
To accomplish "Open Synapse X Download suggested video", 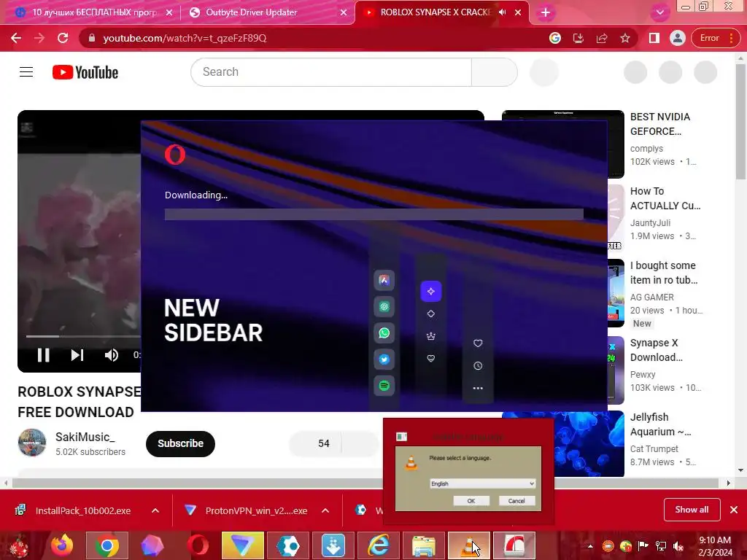I will 657,350.
